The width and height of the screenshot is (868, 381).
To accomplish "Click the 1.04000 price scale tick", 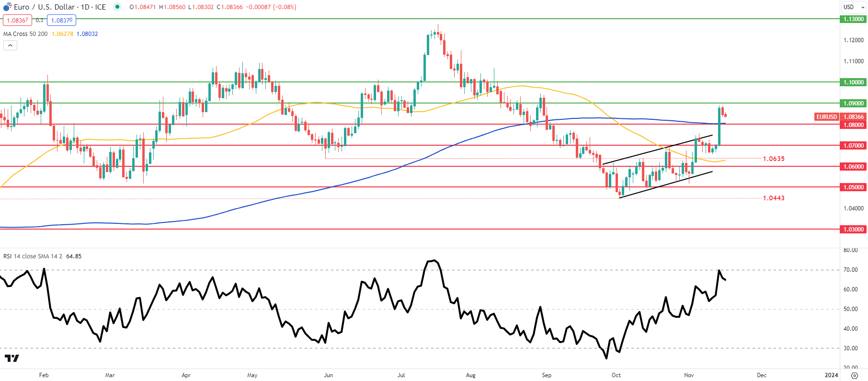I will pos(854,208).
